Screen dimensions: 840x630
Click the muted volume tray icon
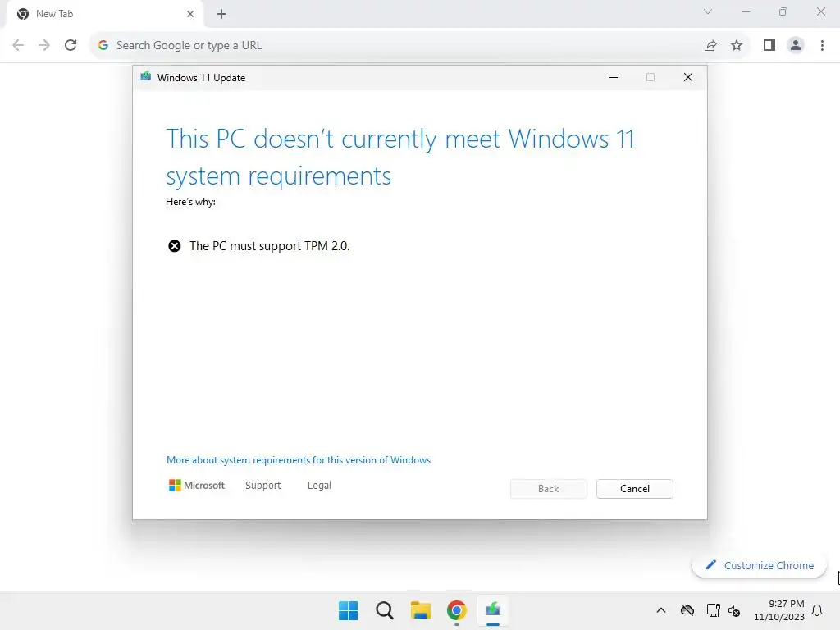click(734, 610)
